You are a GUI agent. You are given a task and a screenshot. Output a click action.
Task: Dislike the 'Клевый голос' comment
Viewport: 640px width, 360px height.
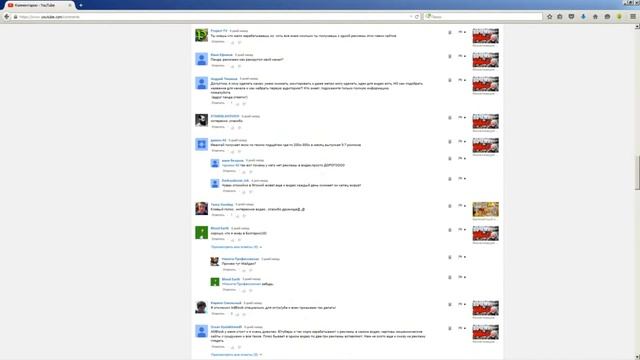(244, 216)
